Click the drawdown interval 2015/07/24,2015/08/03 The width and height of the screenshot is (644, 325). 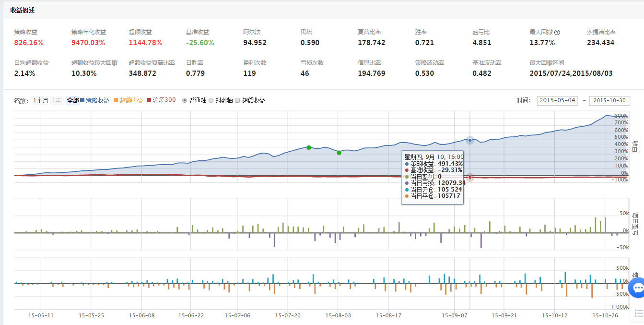click(x=571, y=73)
